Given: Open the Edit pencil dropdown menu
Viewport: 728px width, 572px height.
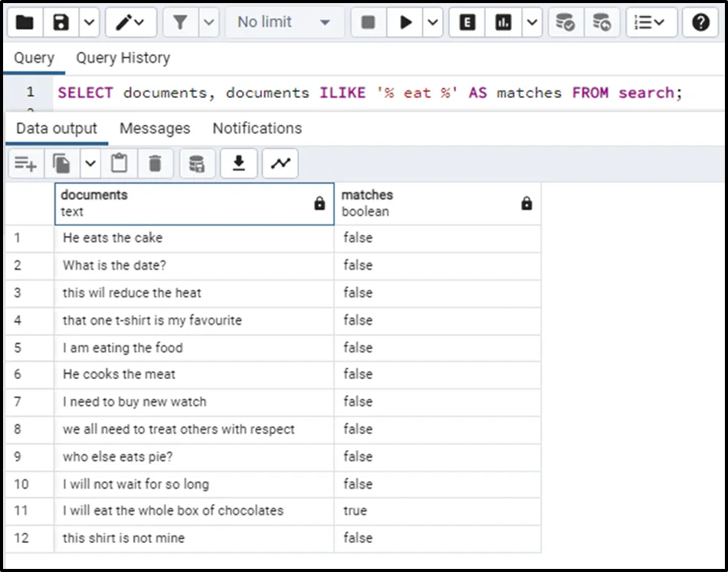Looking at the screenshot, I should (130, 23).
